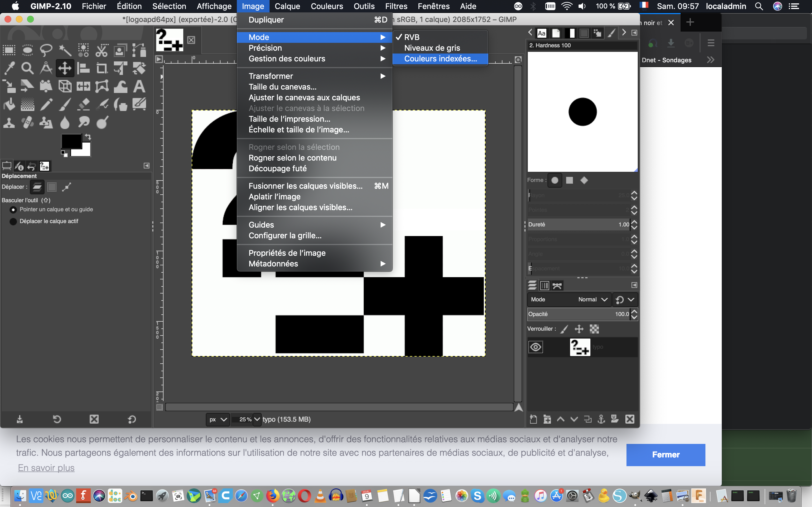Hide the typo layer with eye icon
This screenshot has height=507, width=812.
click(535, 347)
